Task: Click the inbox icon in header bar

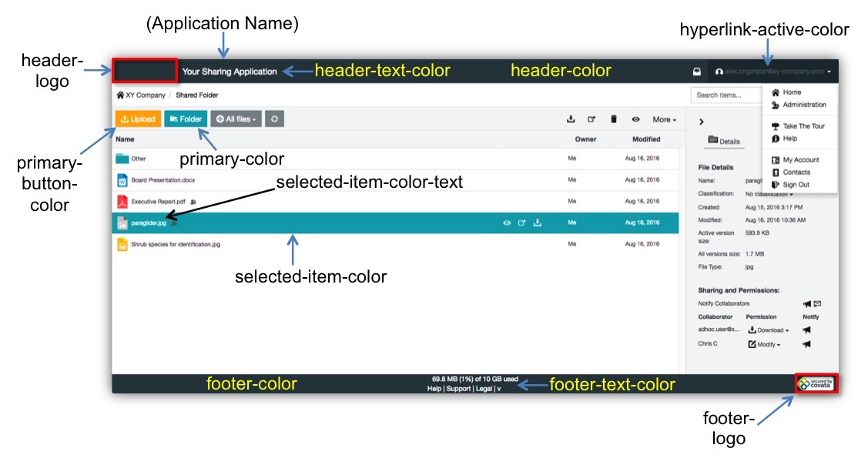Action: (696, 72)
